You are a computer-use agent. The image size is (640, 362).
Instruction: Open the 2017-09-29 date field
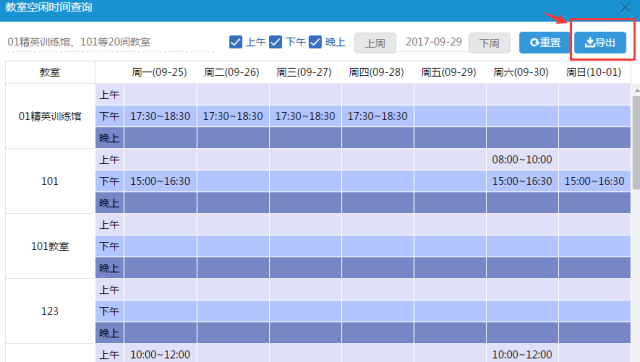tap(433, 42)
